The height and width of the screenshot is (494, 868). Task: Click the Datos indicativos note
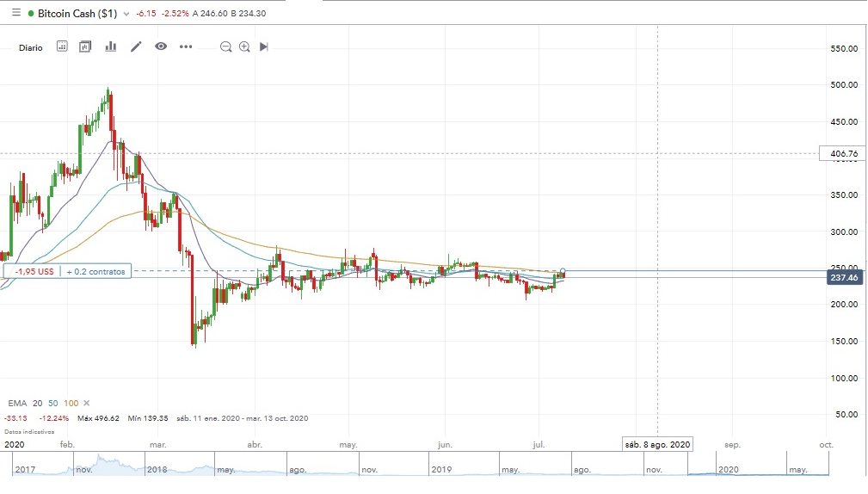tap(29, 431)
